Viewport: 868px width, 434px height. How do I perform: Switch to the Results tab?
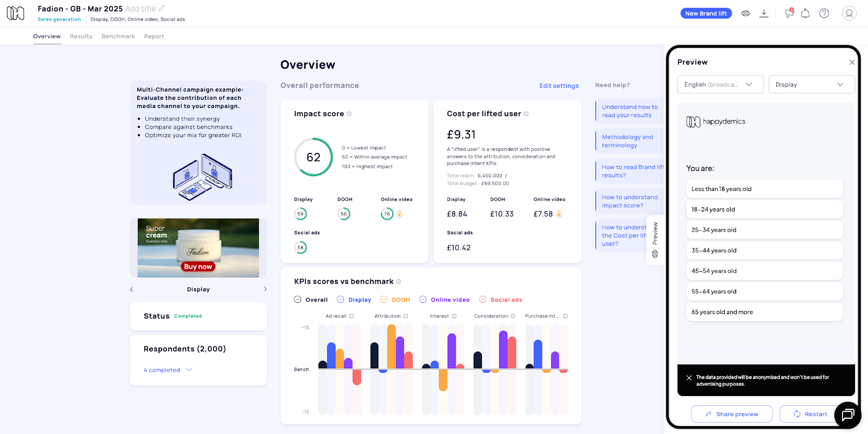click(x=81, y=36)
